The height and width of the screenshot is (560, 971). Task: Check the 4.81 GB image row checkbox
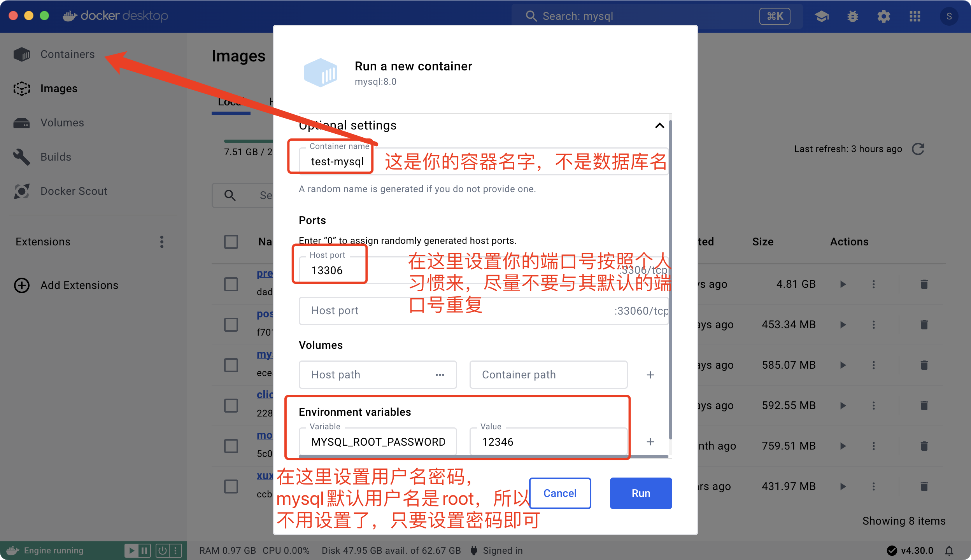(231, 284)
